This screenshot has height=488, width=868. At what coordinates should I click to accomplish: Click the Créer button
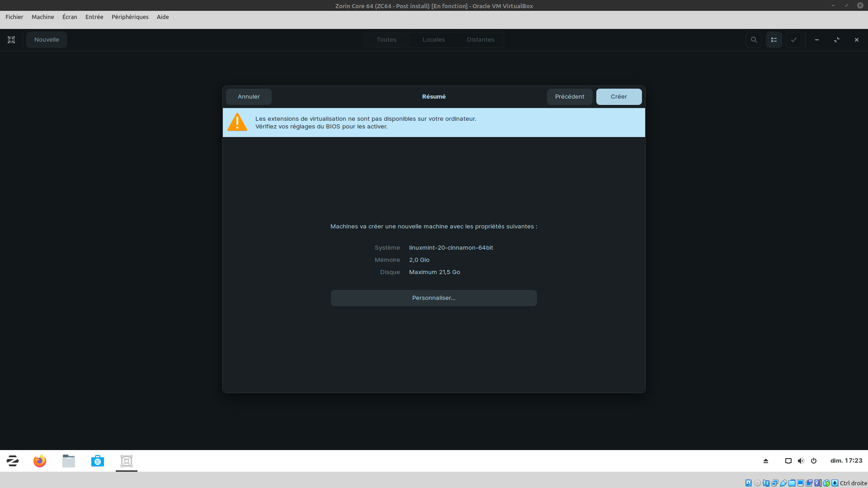(618, 97)
